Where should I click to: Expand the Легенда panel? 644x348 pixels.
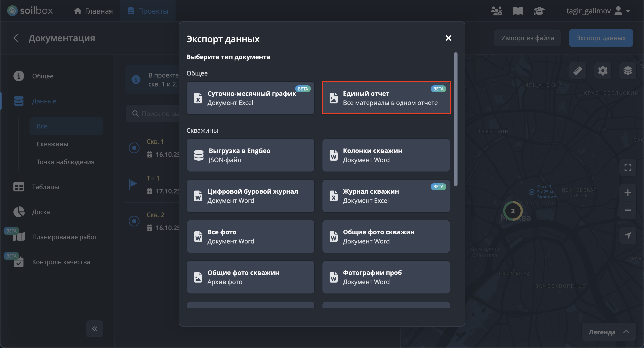point(608,332)
